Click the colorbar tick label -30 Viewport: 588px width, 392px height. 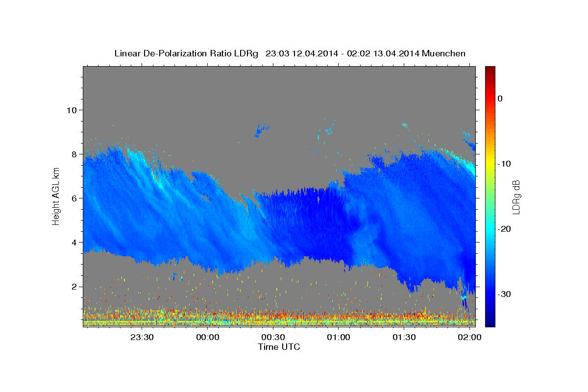tap(504, 294)
